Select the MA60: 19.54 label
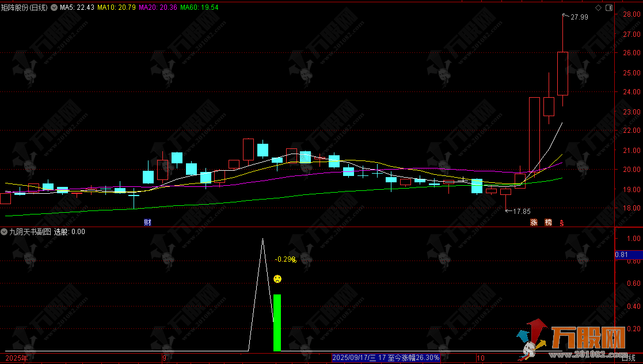The width and height of the screenshot is (643, 364). coord(199,7)
